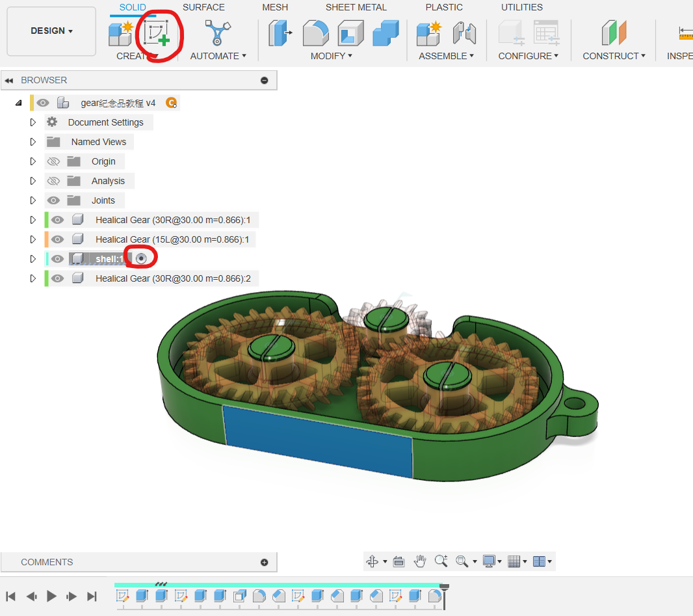This screenshot has height=616, width=693.
Task: Open the MODIFY menu label
Action: 331,56
